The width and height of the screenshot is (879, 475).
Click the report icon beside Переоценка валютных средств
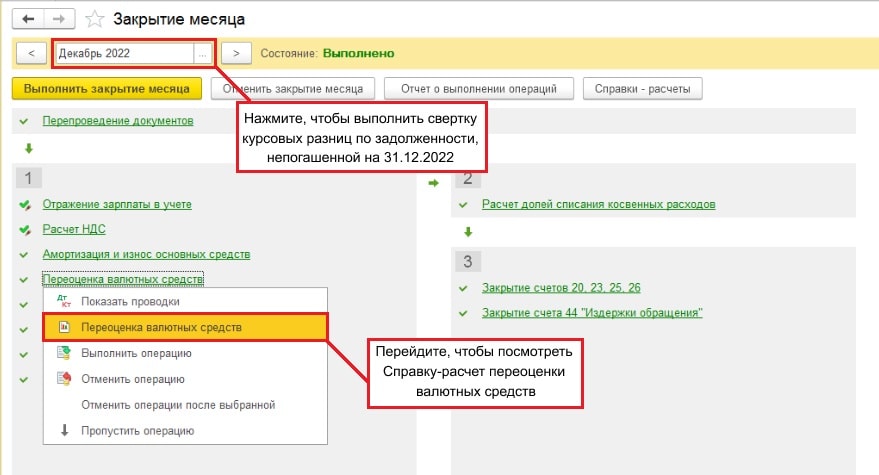click(64, 327)
